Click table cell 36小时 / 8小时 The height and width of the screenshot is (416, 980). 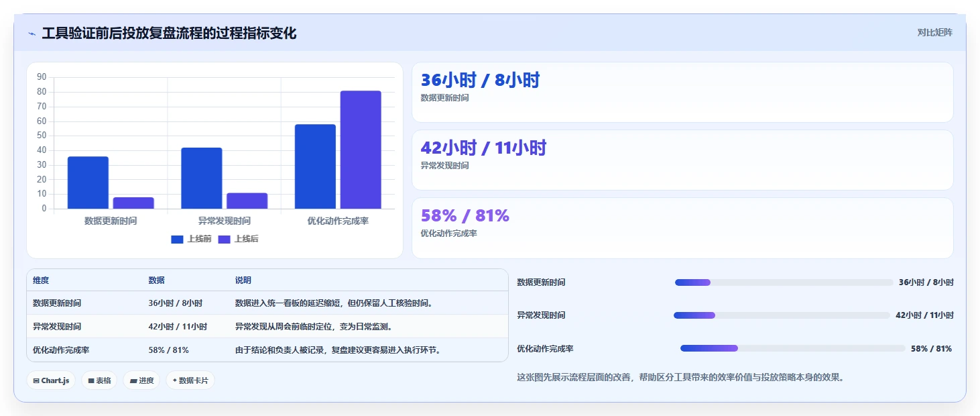tap(175, 303)
